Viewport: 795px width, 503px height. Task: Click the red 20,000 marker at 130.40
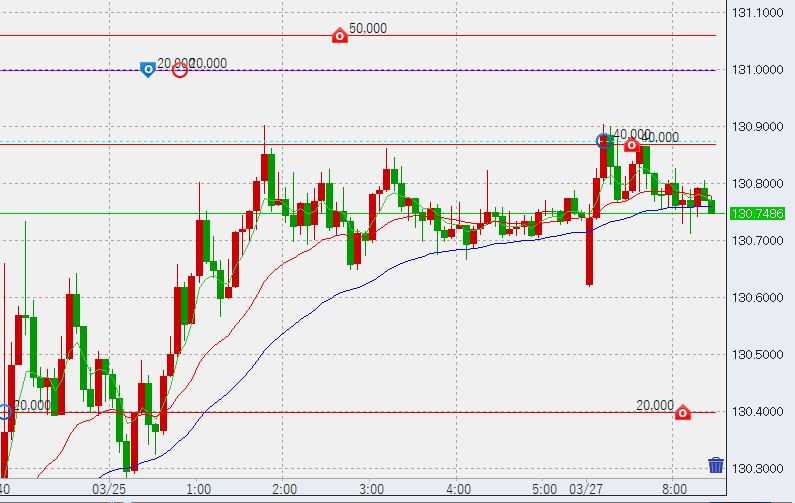coord(683,412)
